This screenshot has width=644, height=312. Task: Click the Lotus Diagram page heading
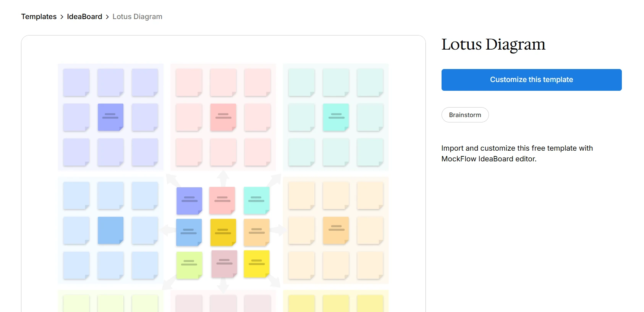click(493, 45)
